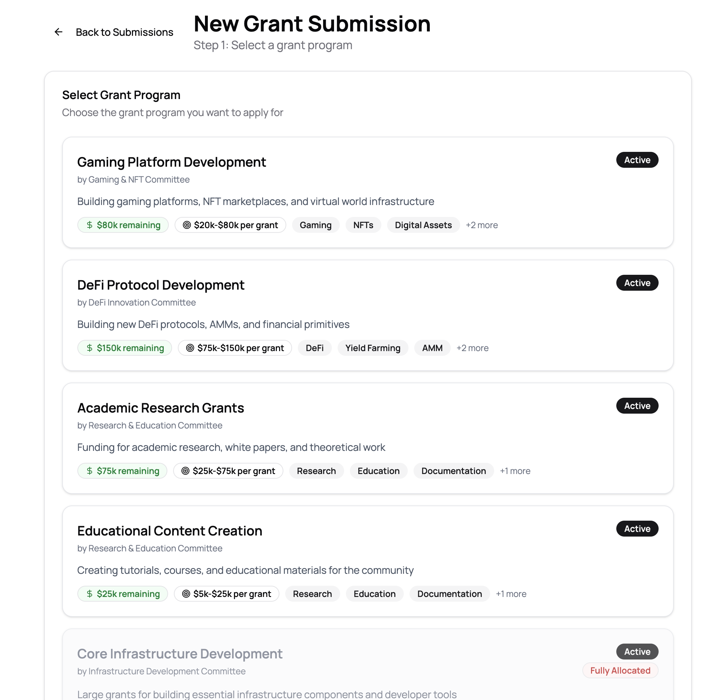Click the target icon beside $75k-$150k per grant

(189, 348)
